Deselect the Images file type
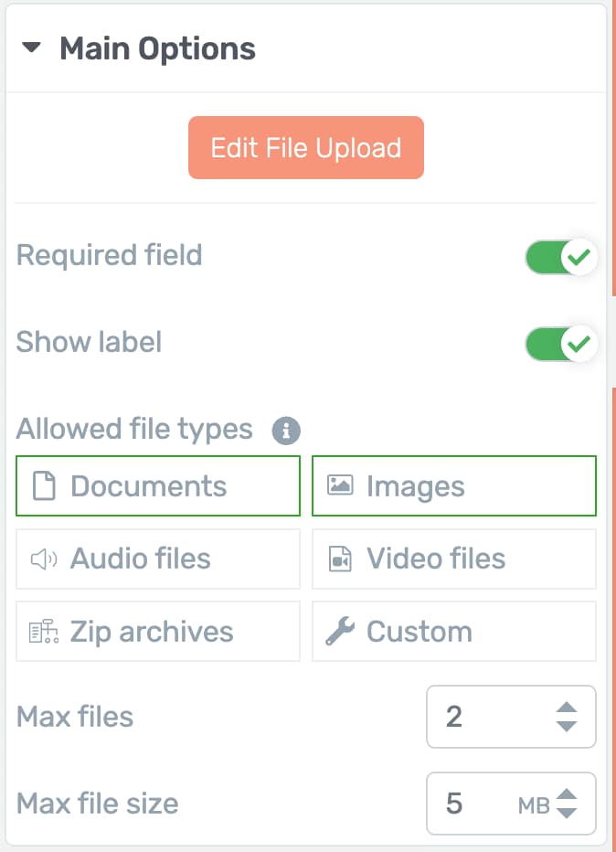Viewport: 616px width, 852px height. coord(454,485)
